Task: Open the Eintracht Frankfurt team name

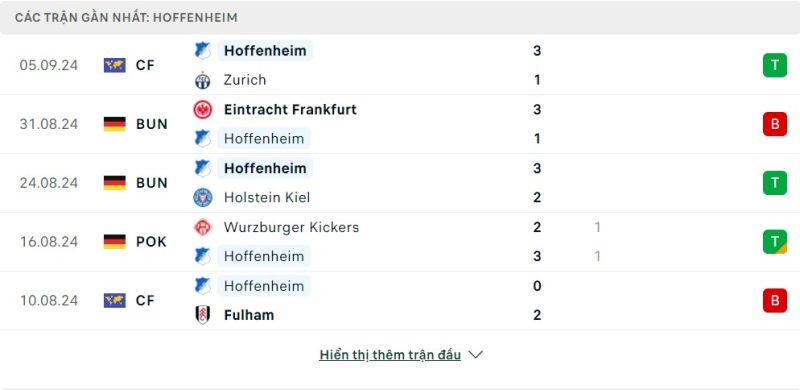Action: tap(290, 110)
